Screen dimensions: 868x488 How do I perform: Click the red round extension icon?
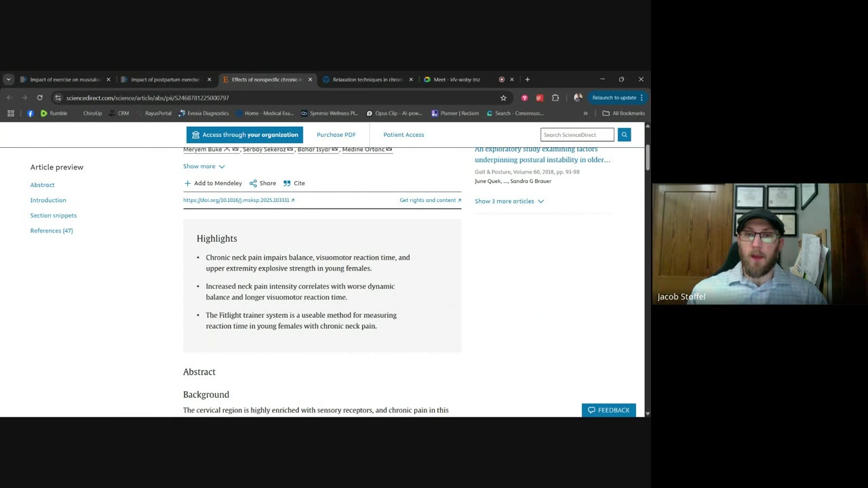[524, 98]
